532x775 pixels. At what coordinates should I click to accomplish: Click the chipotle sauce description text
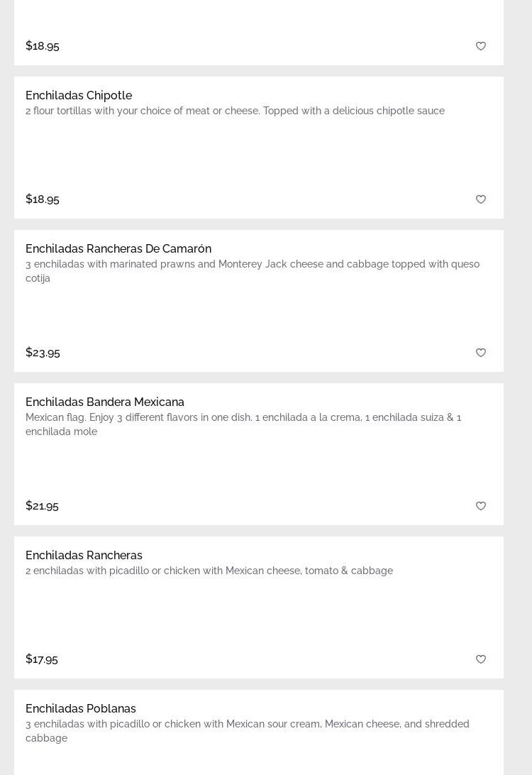tap(235, 111)
